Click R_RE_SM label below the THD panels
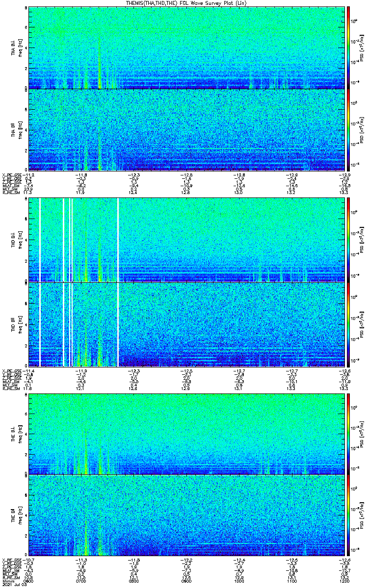Screen dimensions: 368x588 coord(11,389)
